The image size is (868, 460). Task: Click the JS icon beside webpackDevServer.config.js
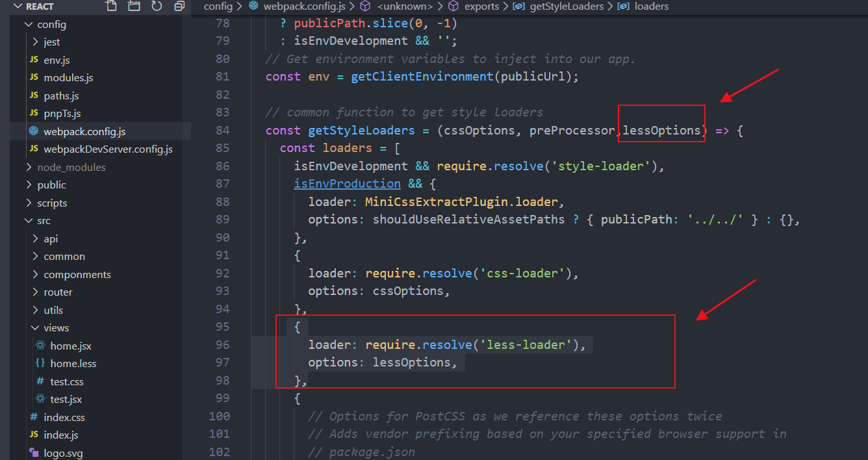tap(34, 149)
